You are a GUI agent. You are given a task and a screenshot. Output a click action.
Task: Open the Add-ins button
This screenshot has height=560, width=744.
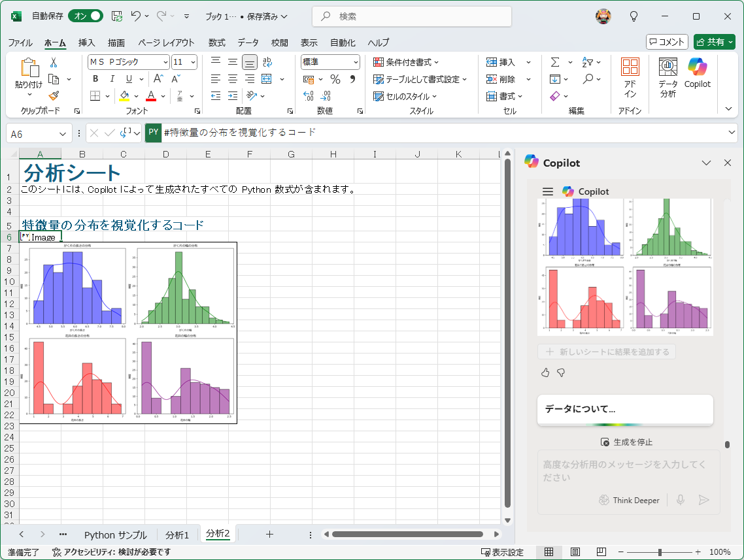click(x=630, y=78)
